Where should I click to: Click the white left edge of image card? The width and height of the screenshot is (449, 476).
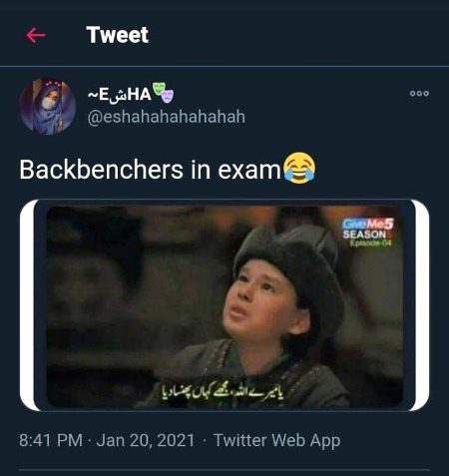[28, 305]
